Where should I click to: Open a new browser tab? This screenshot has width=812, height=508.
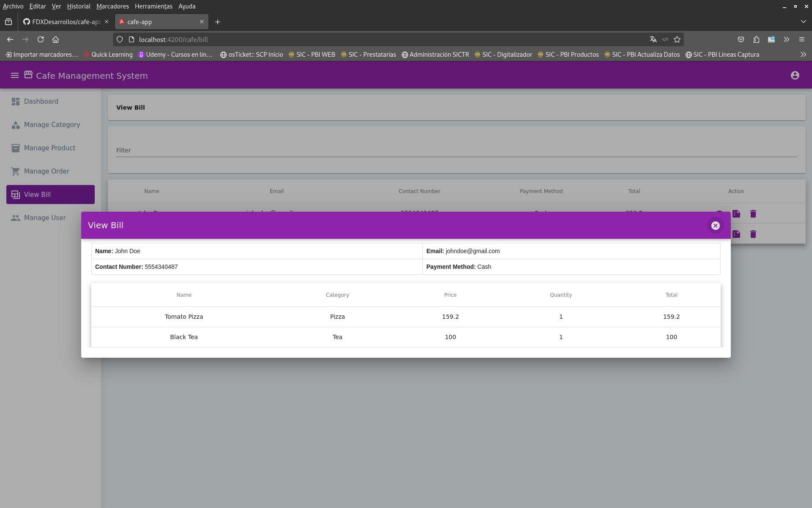217,22
